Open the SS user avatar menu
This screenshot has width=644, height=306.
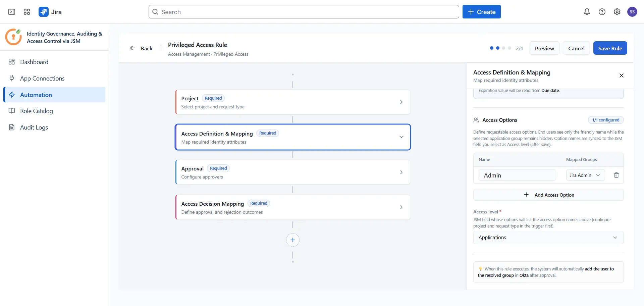[632, 12]
